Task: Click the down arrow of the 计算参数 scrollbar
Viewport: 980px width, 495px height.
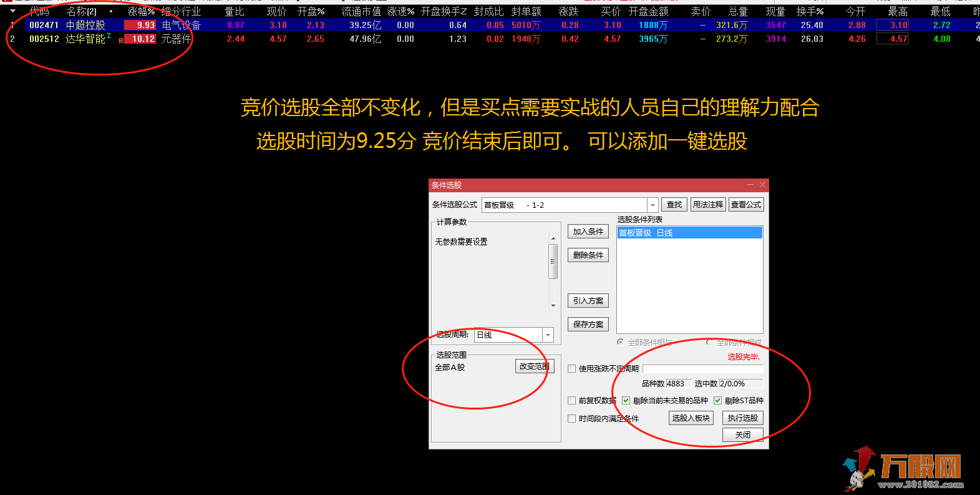Action: click(553, 305)
